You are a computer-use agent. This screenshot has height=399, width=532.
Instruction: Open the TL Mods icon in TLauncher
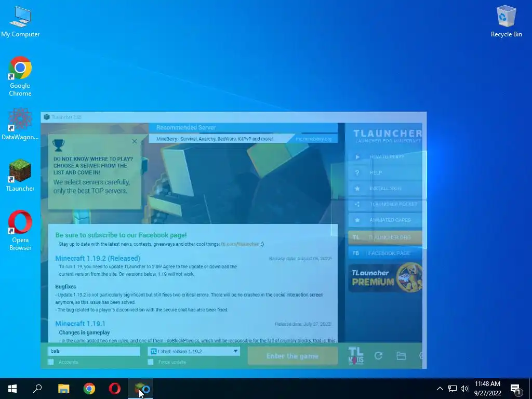(x=356, y=355)
